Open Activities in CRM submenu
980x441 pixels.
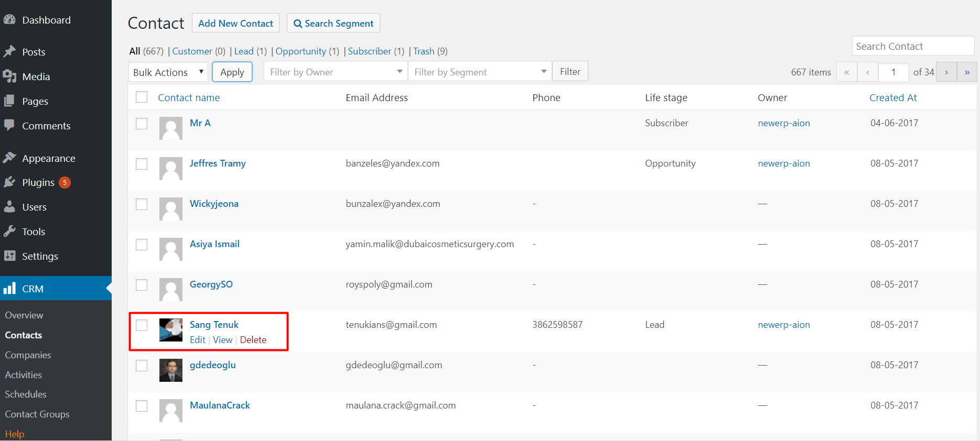[24, 375]
